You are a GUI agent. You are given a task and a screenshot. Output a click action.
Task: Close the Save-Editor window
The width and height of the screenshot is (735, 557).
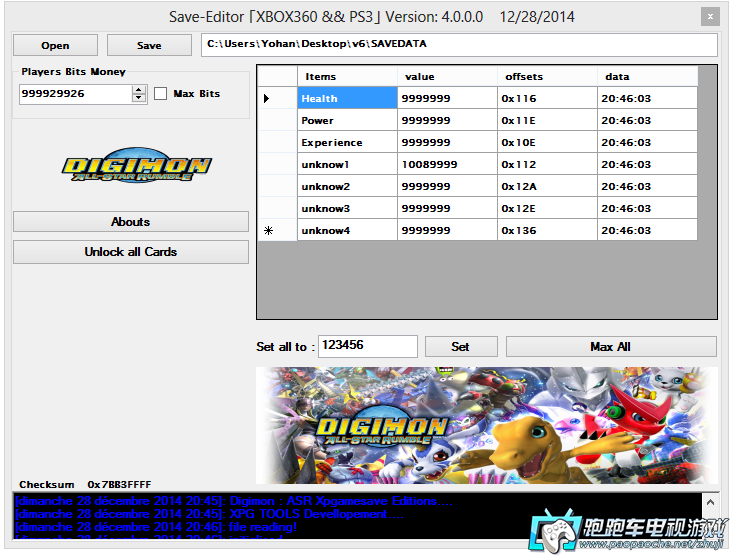[710, 16]
